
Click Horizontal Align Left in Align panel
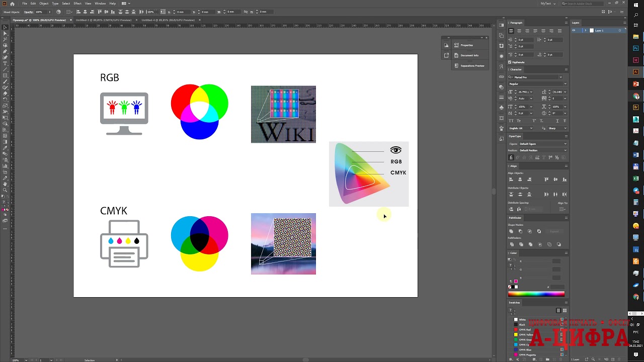(x=511, y=179)
